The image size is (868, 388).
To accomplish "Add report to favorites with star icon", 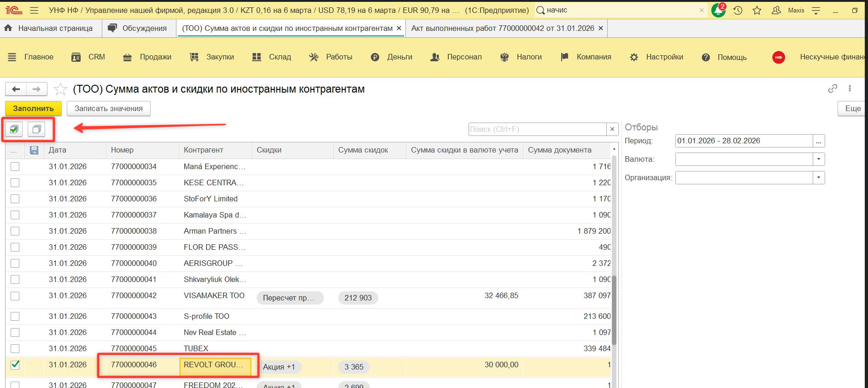I will tap(60, 89).
